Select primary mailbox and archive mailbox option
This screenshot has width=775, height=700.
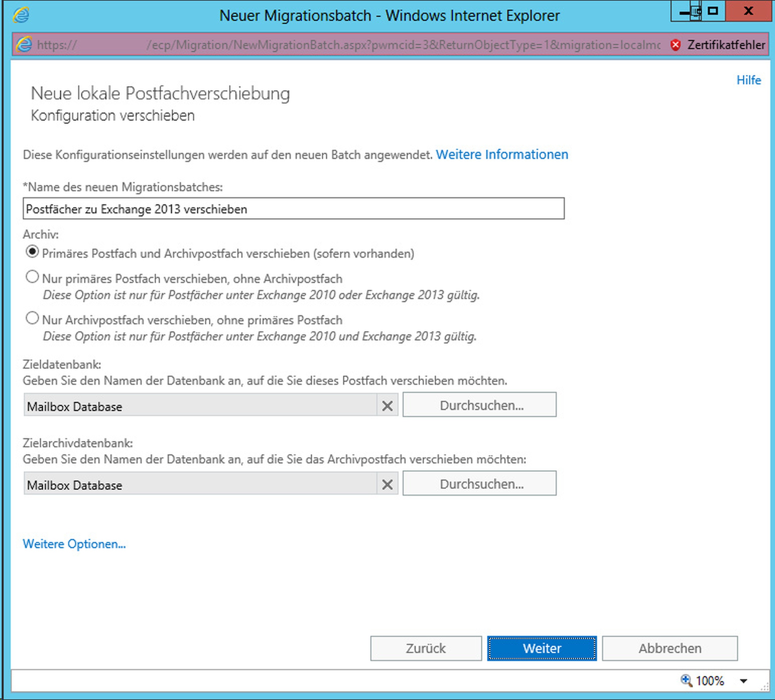32,252
